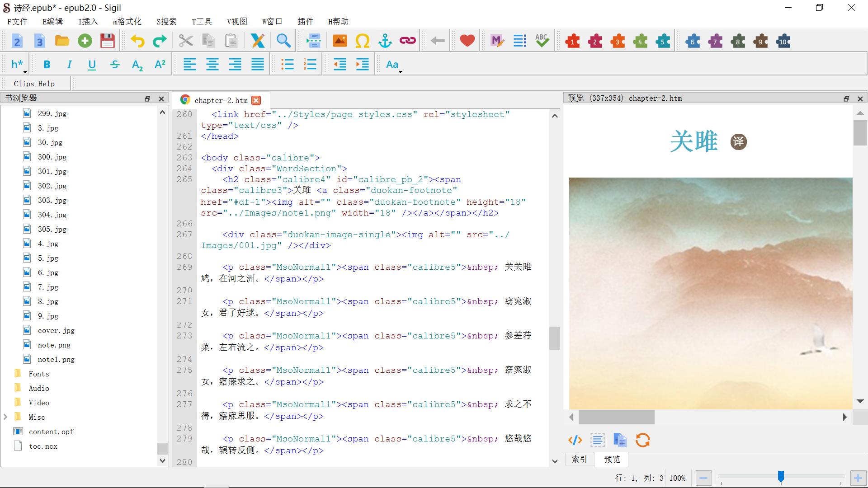The image size is (868, 488).
Task: Switch to the 索引 tab in preview
Action: pyautogui.click(x=579, y=459)
